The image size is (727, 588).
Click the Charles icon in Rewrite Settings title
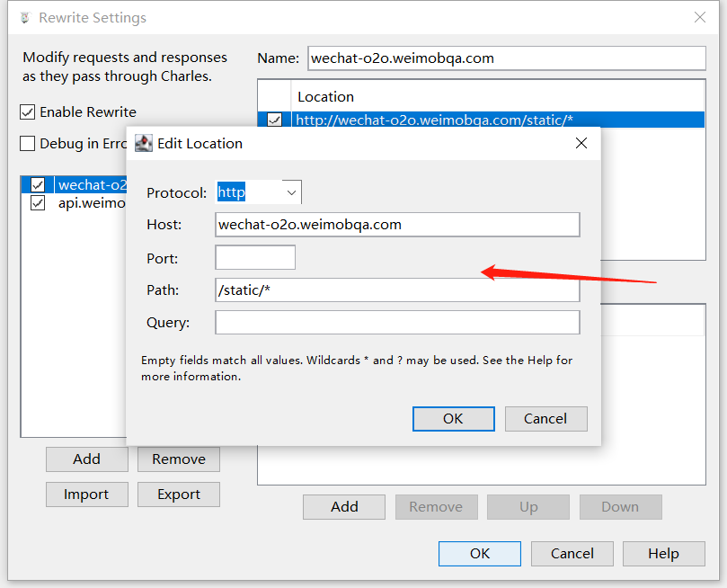tap(25, 18)
